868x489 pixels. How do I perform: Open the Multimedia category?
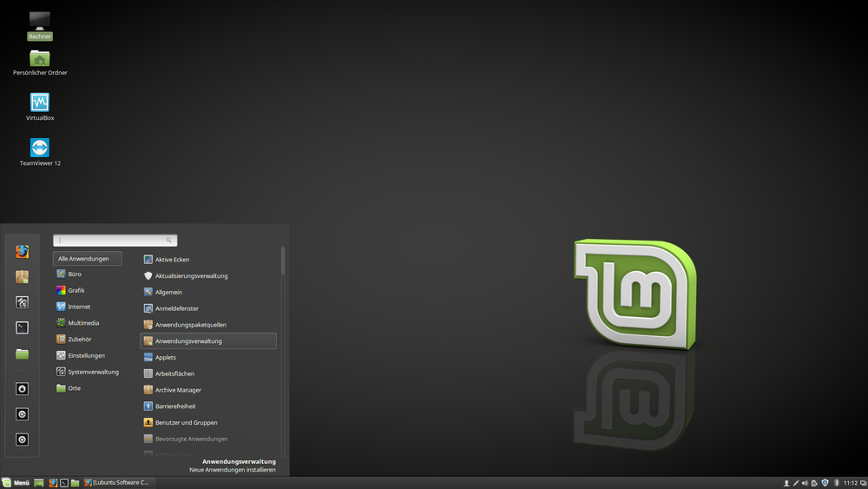click(x=82, y=323)
